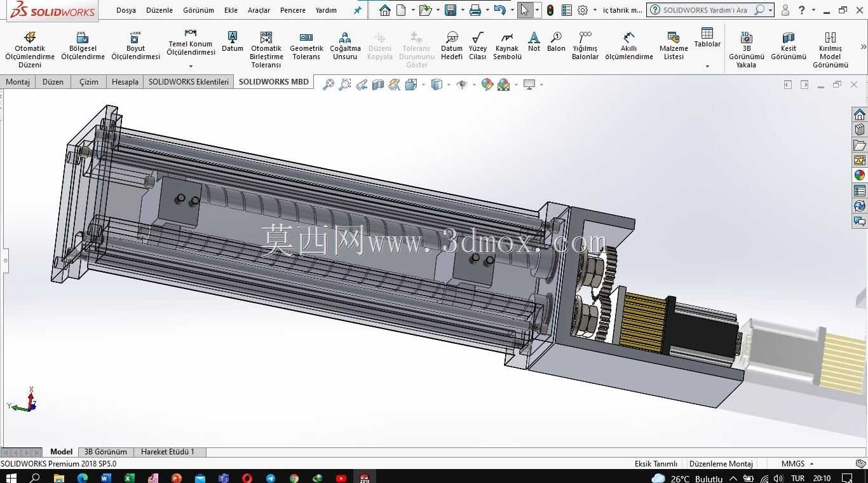
Task: Print the document
Action: coord(475,10)
